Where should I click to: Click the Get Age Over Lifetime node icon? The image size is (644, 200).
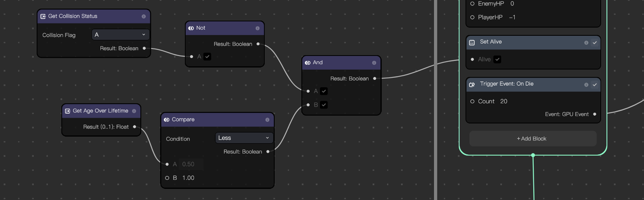(67, 111)
